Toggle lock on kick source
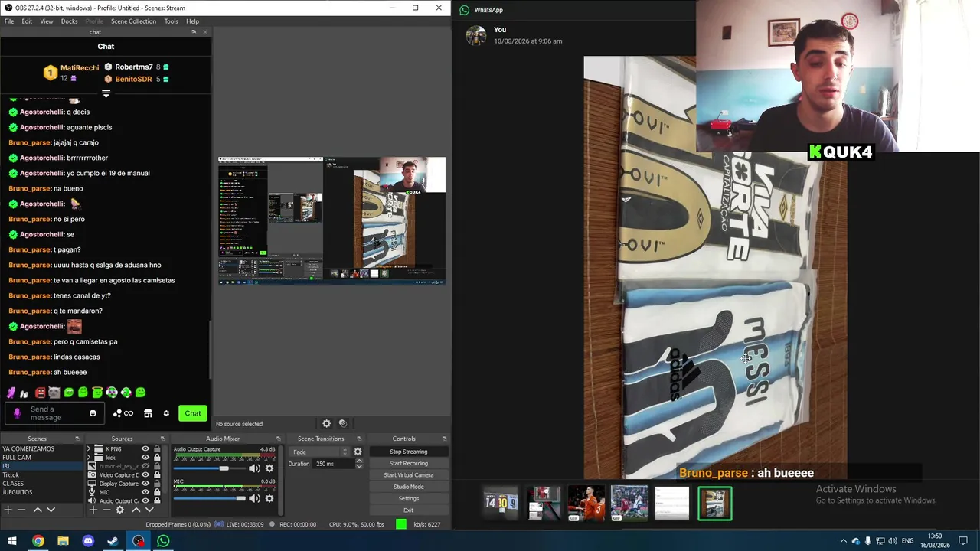This screenshot has height=551, width=980. click(x=157, y=458)
